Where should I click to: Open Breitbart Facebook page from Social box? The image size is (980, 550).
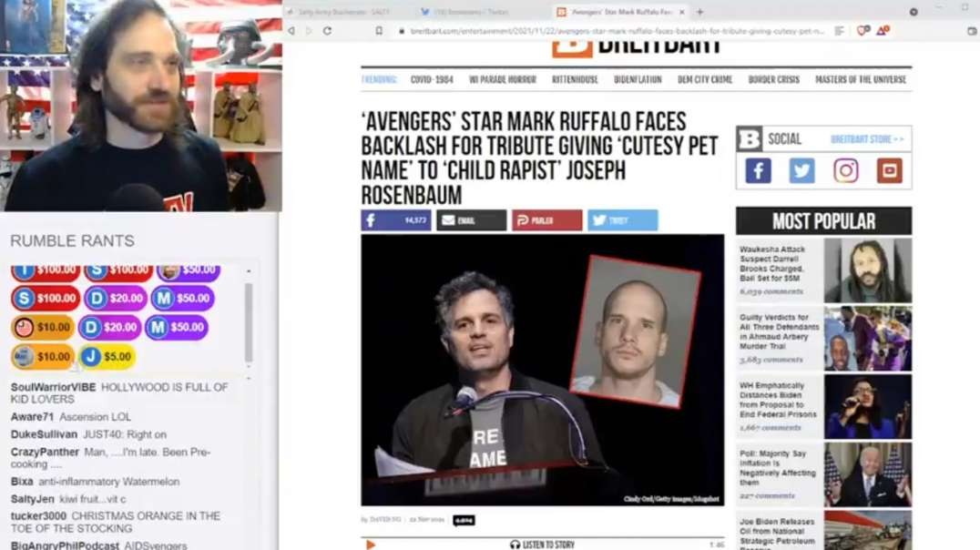tap(758, 170)
